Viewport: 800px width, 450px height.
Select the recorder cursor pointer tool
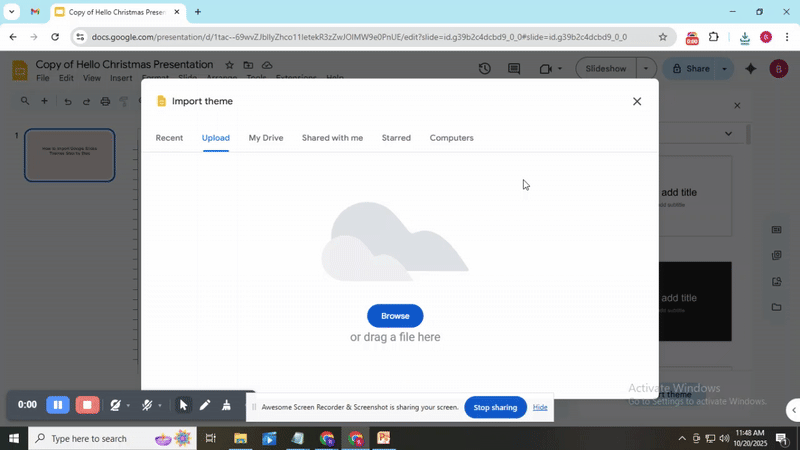(x=183, y=405)
